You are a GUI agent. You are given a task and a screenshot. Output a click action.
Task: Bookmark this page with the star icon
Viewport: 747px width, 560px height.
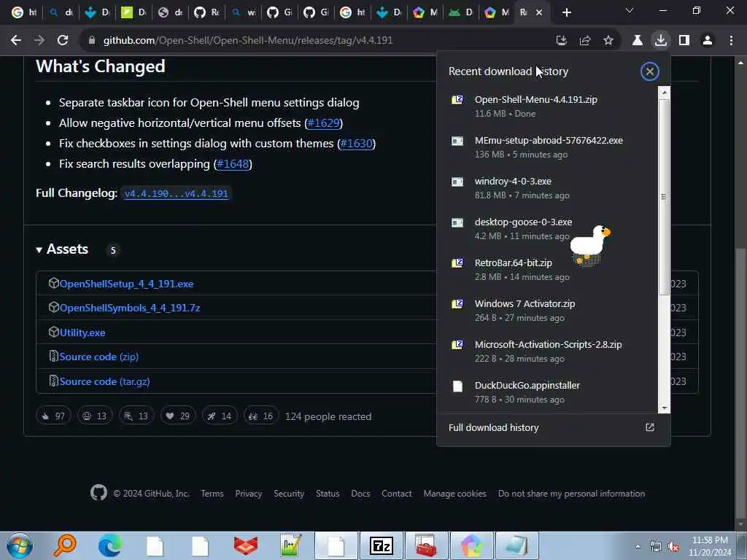[608, 41]
